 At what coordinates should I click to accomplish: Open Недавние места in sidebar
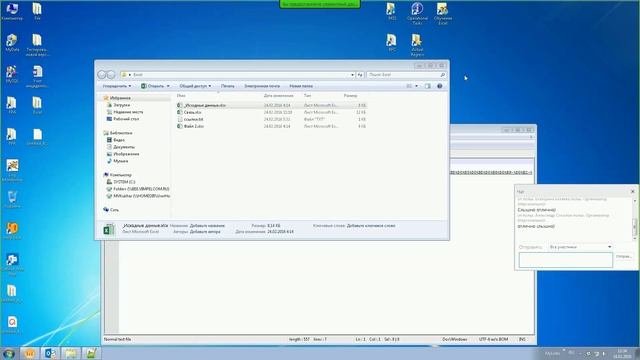coord(128,112)
